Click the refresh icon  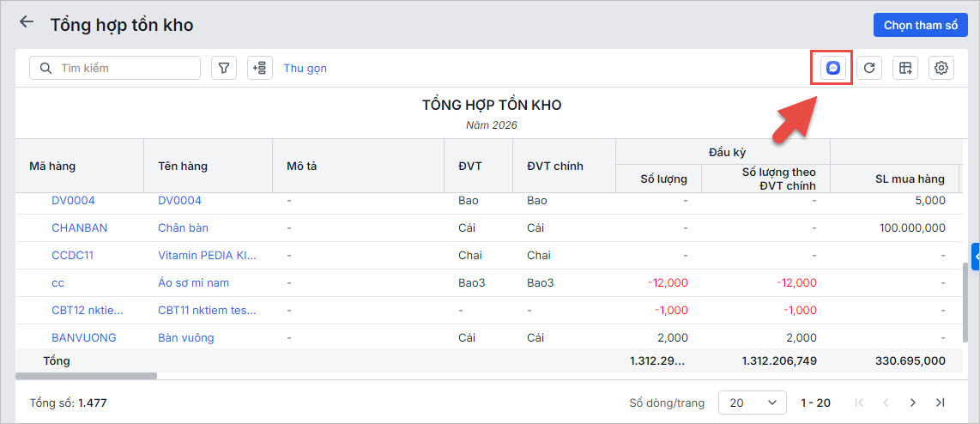869,68
